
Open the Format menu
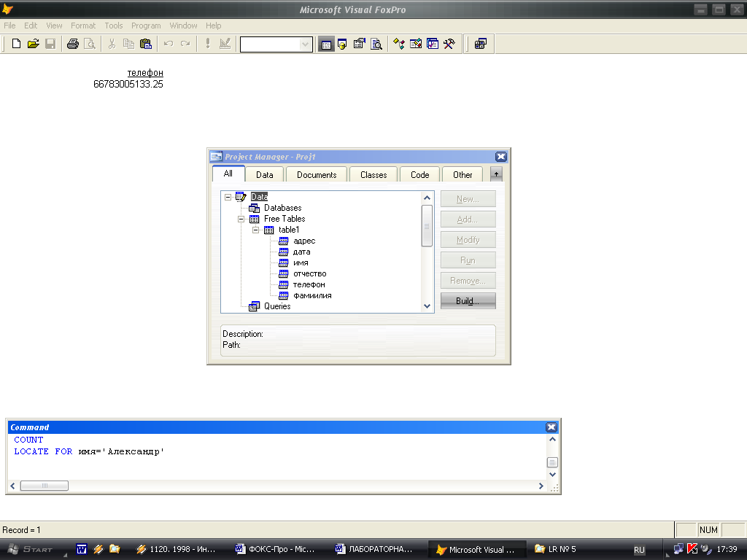(x=83, y=26)
